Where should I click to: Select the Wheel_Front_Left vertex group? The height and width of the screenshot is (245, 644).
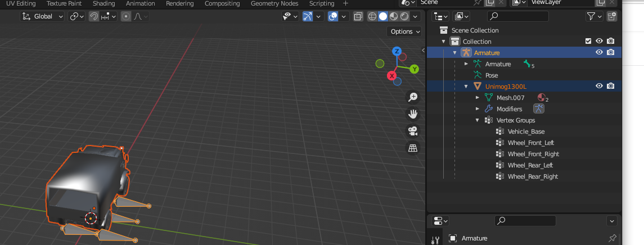click(530, 142)
